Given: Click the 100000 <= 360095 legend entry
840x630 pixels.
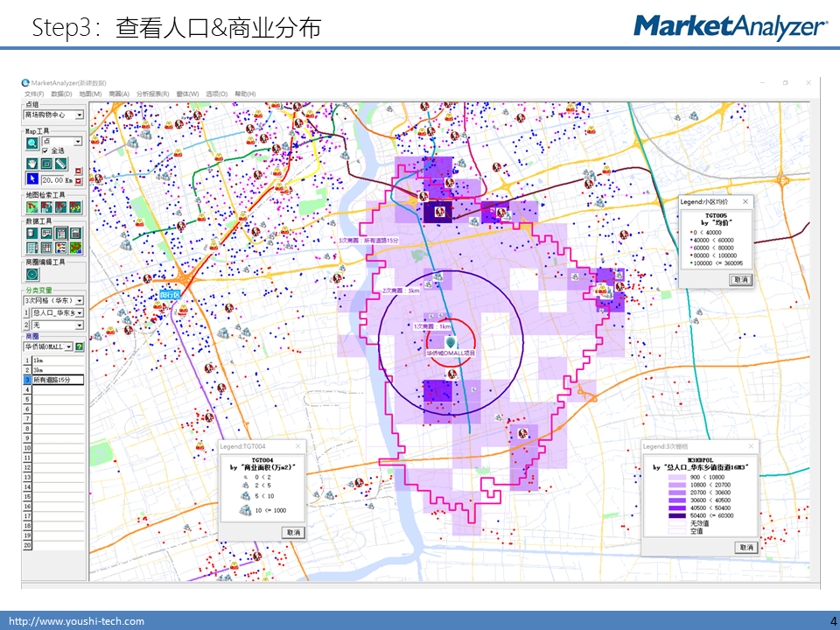Looking at the screenshot, I should [x=717, y=263].
